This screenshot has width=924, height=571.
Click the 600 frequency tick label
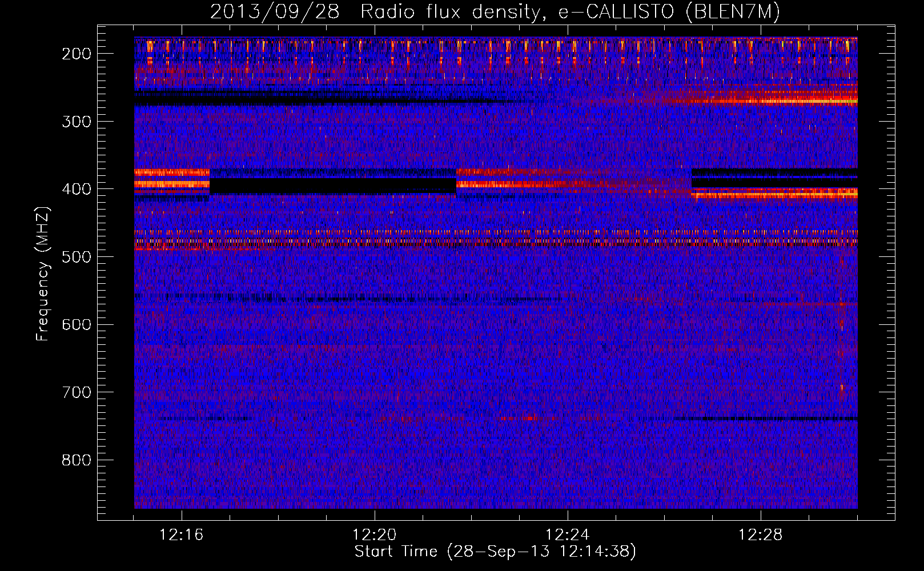(76, 324)
